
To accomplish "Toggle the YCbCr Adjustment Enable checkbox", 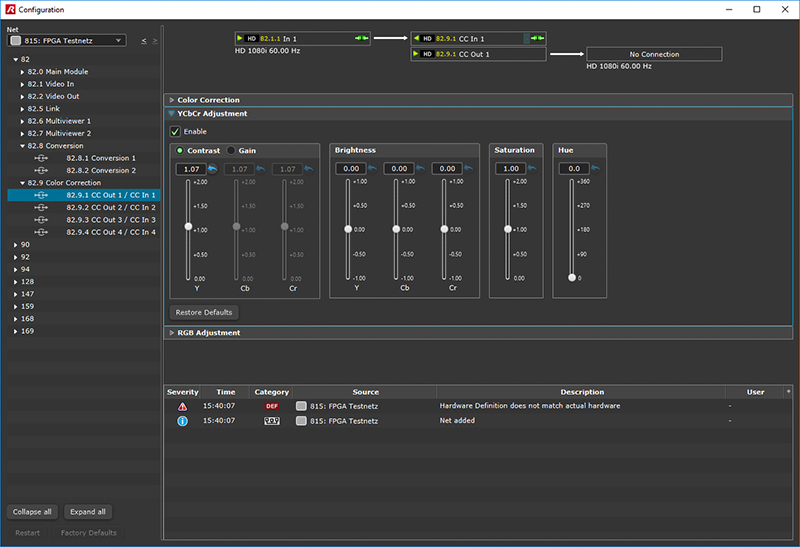I will [x=175, y=132].
